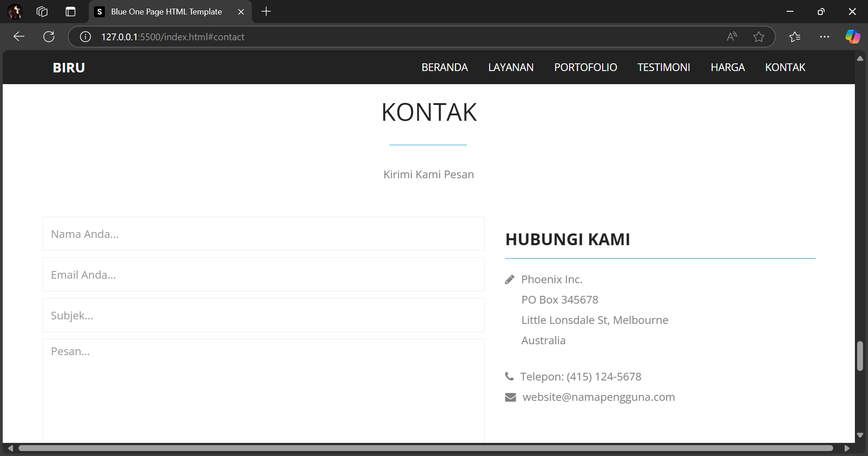
Task: Select HARGA in the navbar
Action: click(727, 67)
